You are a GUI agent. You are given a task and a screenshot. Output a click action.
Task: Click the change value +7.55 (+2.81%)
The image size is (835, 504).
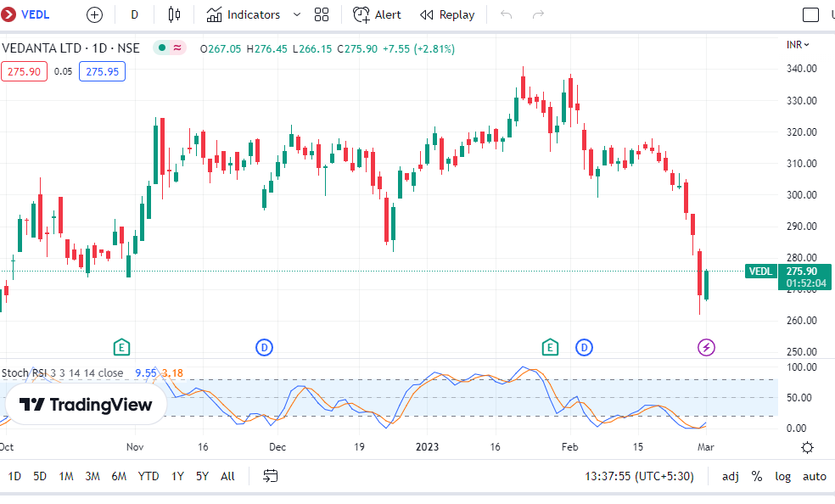418,49
